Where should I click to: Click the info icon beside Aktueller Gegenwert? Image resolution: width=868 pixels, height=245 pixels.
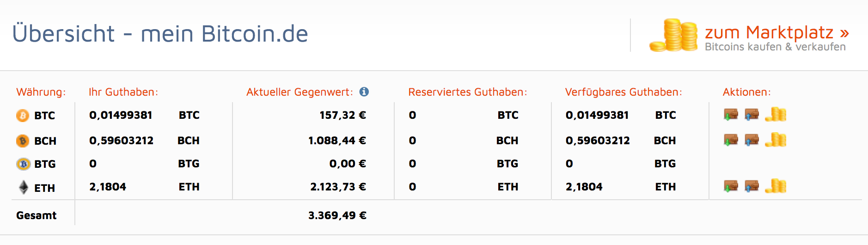[364, 92]
